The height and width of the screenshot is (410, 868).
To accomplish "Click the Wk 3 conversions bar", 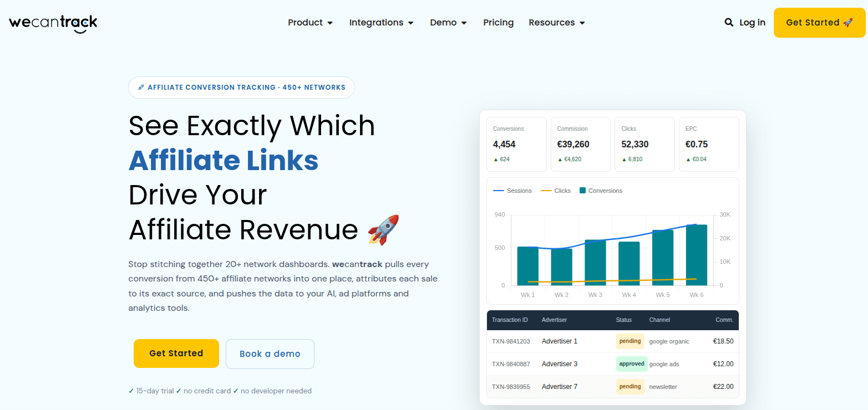I will 595,263.
